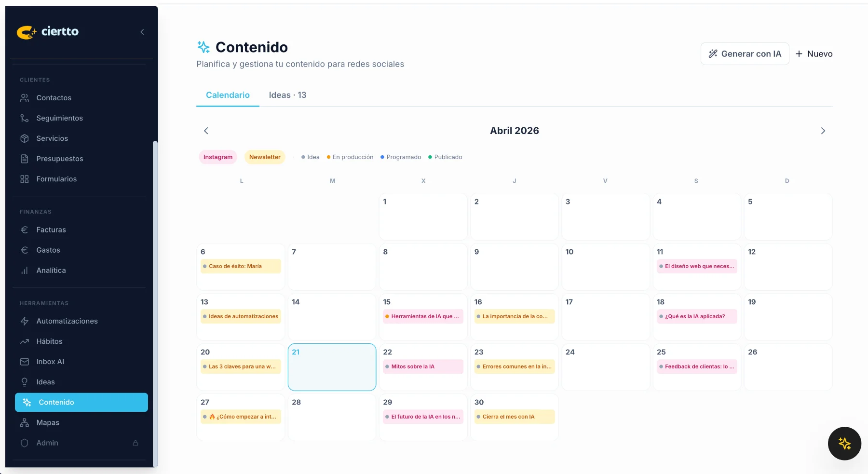This screenshot has height=474, width=868.
Task: Select the Calendario tab
Action: point(228,95)
